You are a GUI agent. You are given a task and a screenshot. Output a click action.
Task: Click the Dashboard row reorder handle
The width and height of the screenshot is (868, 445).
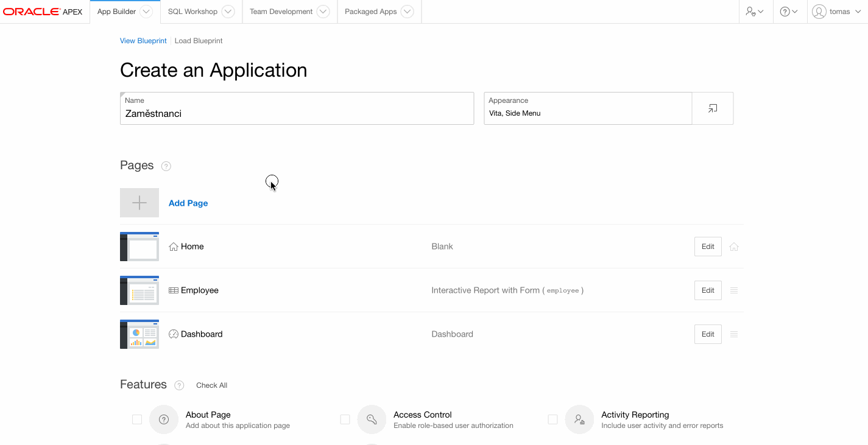pos(734,334)
